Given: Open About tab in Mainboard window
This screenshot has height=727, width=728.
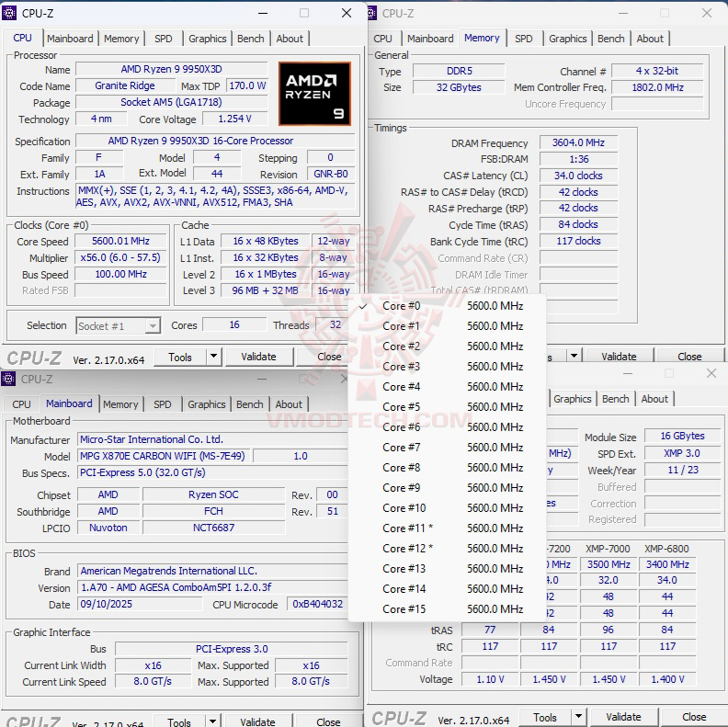Looking at the screenshot, I should coord(289,404).
